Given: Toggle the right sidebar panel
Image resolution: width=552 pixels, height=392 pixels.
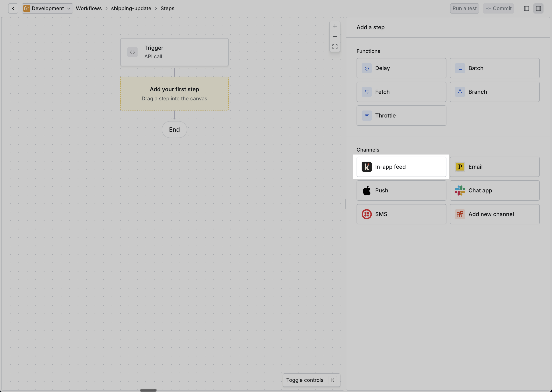Looking at the screenshot, I should pyautogui.click(x=538, y=8).
